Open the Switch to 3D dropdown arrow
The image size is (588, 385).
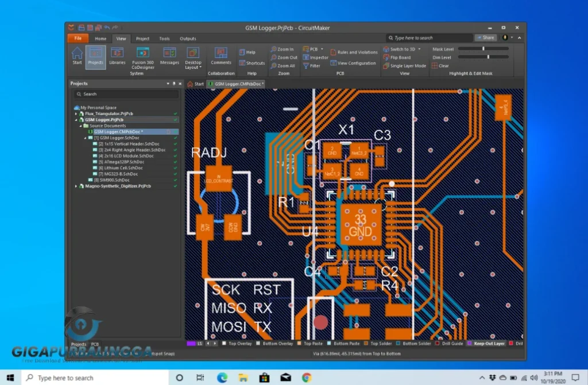pos(419,49)
